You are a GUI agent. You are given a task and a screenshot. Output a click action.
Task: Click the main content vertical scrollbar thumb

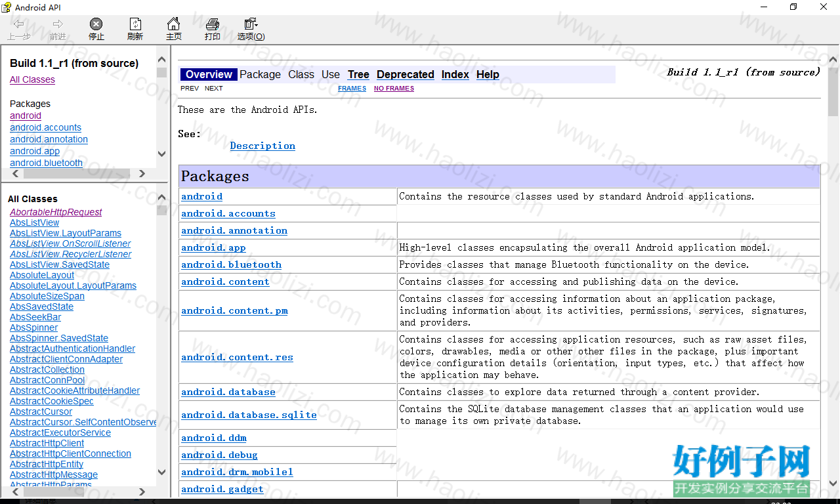click(833, 91)
